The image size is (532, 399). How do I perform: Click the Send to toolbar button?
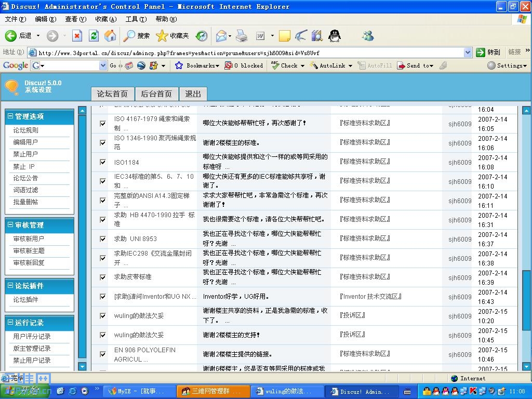pyautogui.click(x=415, y=65)
